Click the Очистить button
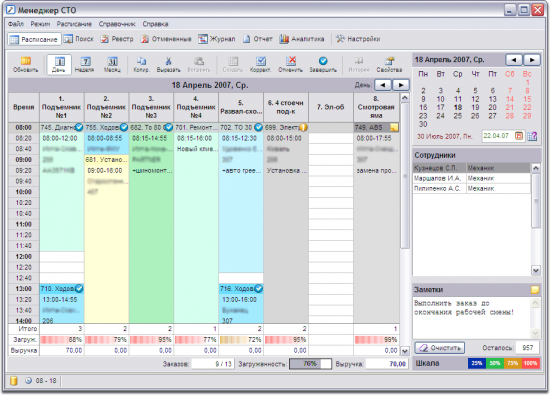 [x=440, y=348]
